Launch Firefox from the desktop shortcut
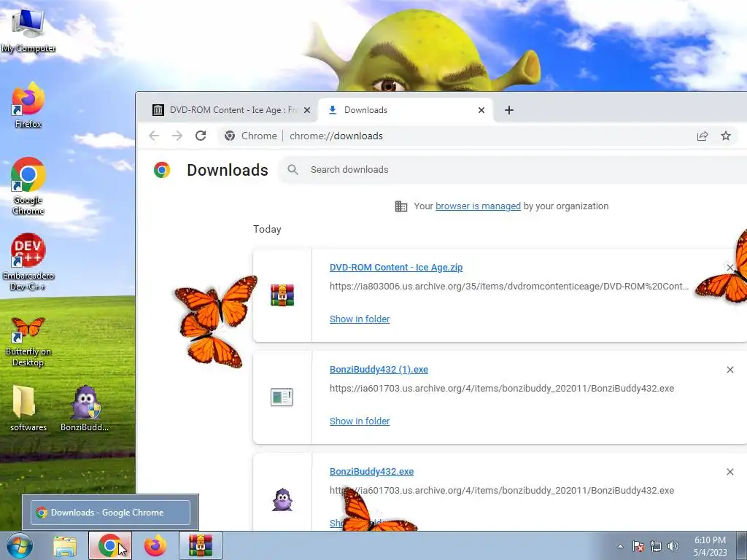Viewport: 747px width, 560px height. pyautogui.click(x=28, y=105)
